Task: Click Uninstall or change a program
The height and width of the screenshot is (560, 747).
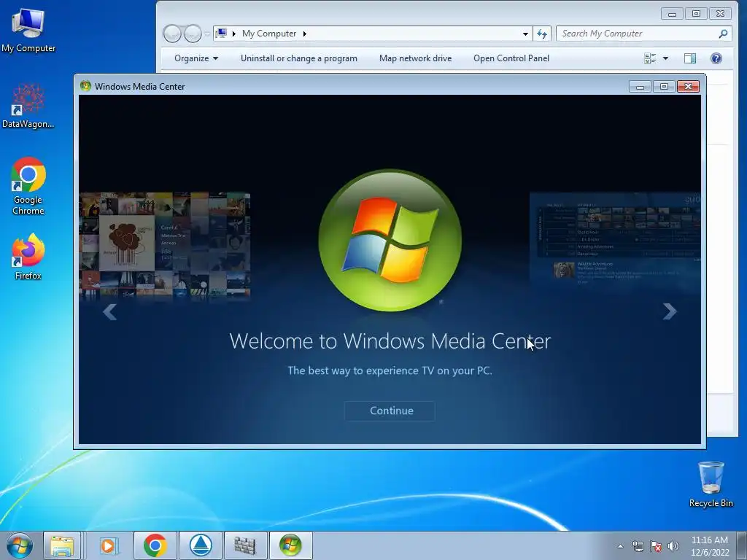Action: [298, 58]
